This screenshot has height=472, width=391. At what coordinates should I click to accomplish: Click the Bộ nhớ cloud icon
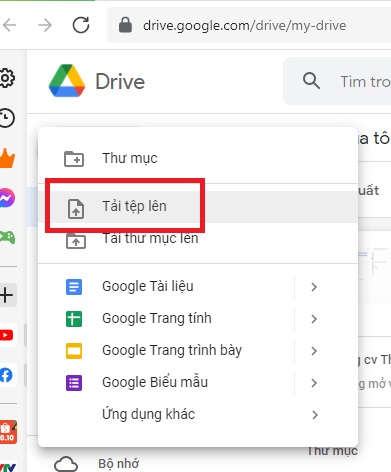tap(66, 464)
